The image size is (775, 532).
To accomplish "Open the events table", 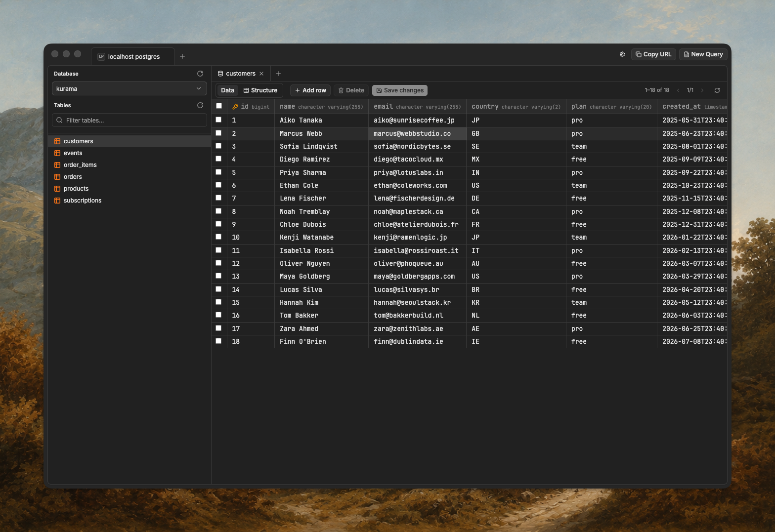I will (129, 153).
